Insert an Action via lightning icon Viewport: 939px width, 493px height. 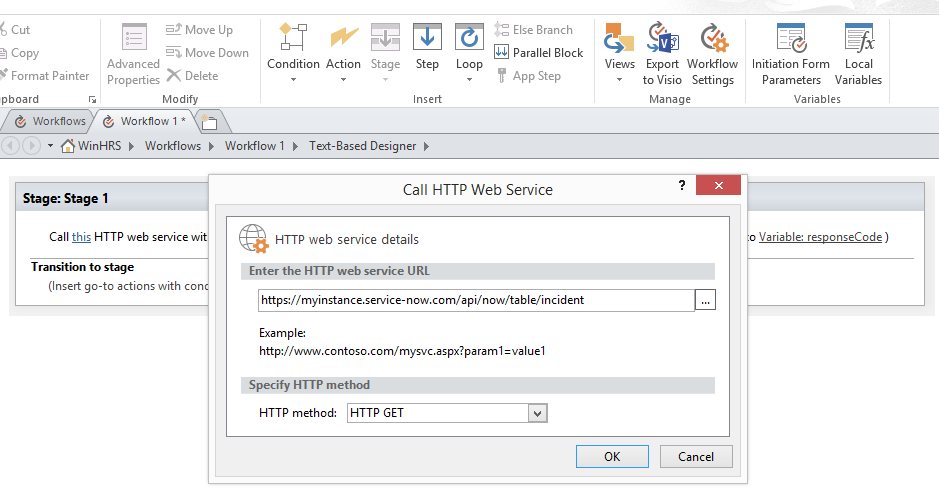tap(343, 38)
